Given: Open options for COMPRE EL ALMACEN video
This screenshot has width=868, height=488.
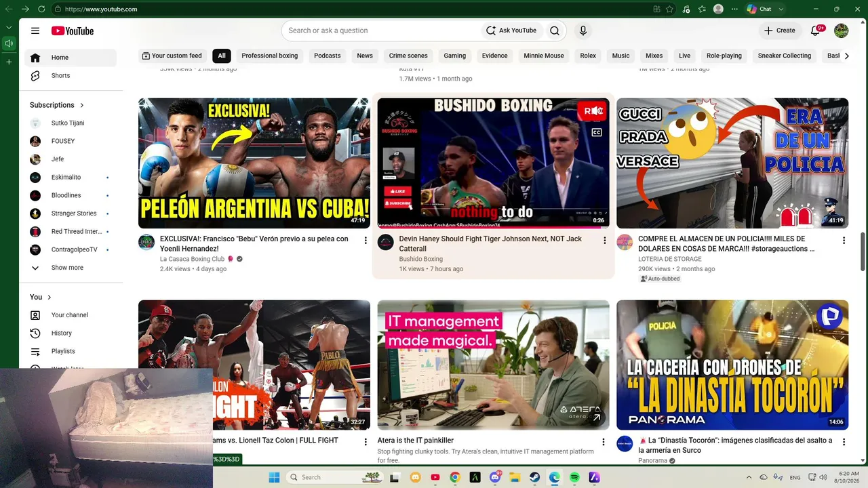Looking at the screenshot, I should tap(844, 240).
